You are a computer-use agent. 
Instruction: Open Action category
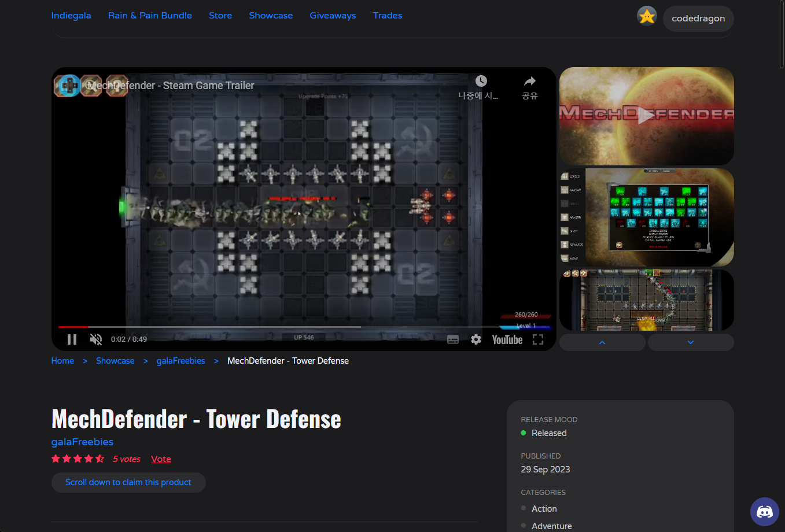tap(544, 509)
